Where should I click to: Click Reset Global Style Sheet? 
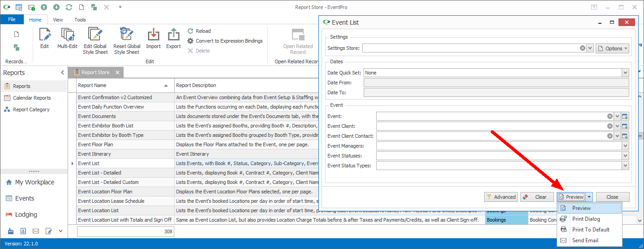127,41
